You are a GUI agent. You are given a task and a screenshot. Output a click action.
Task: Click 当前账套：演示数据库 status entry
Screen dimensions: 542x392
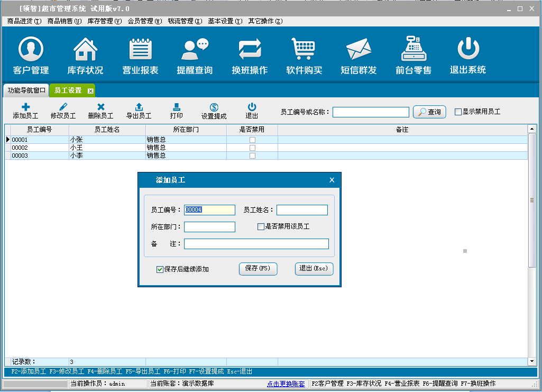pos(182,384)
